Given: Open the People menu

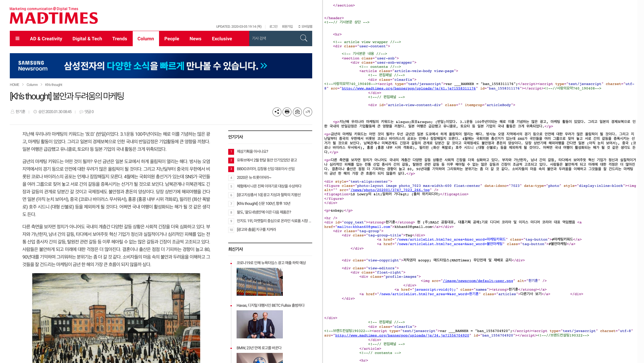Looking at the screenshot, I should coord(172,39).
